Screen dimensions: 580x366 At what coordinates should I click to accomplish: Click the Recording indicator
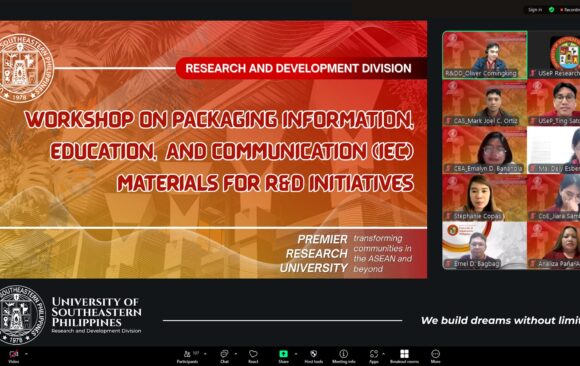pyautogui.click(x=570, y=10)
